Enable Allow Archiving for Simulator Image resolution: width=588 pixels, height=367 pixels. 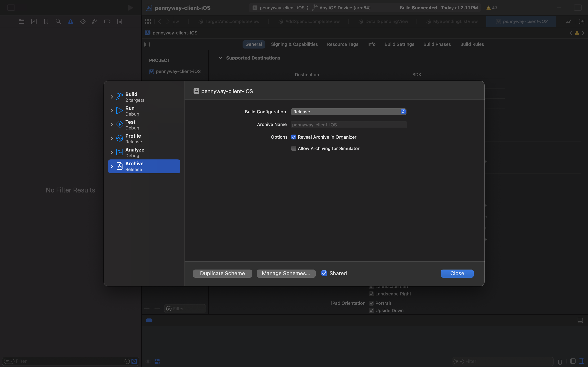pos(294,149)
